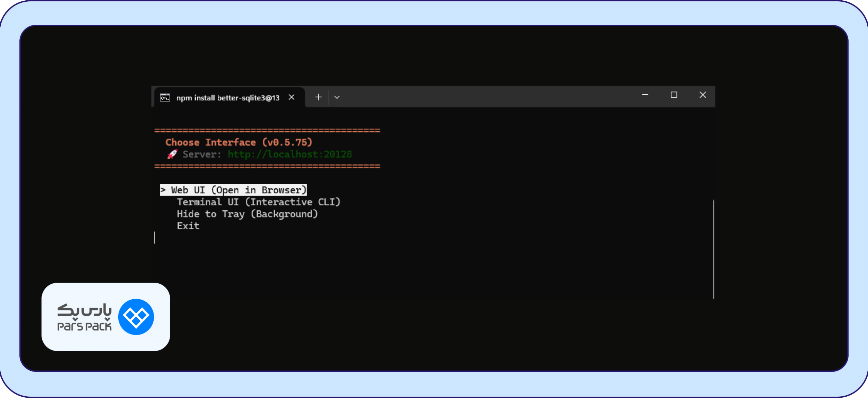Open a new terminal tab with plus

click(318, 97)
